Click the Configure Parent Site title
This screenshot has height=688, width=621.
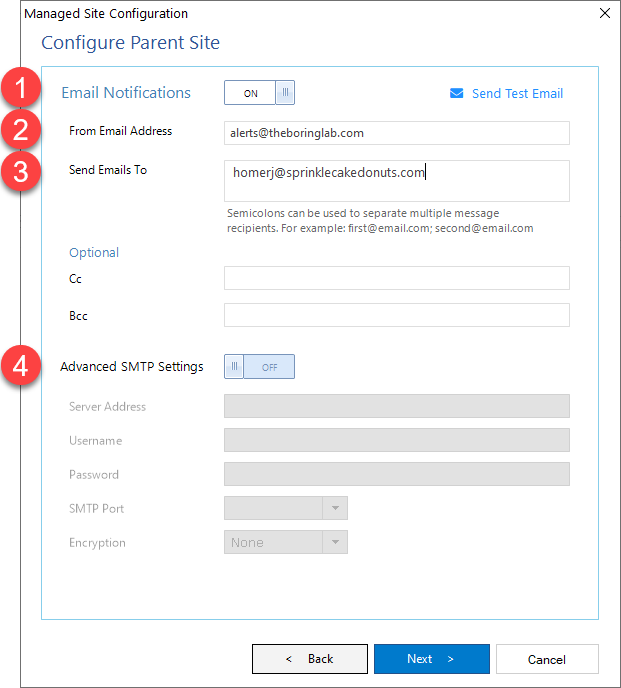click(130, 43)
